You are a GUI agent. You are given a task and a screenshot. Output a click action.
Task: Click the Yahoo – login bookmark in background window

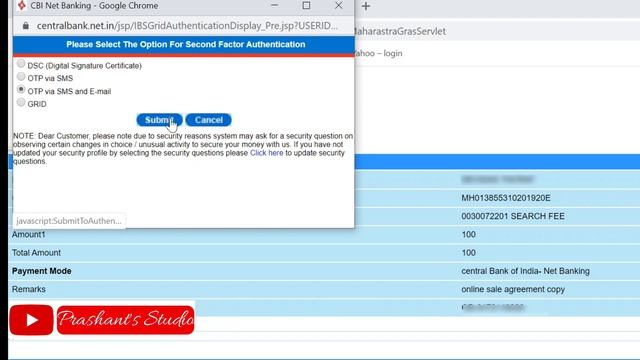tap(378, 53)
